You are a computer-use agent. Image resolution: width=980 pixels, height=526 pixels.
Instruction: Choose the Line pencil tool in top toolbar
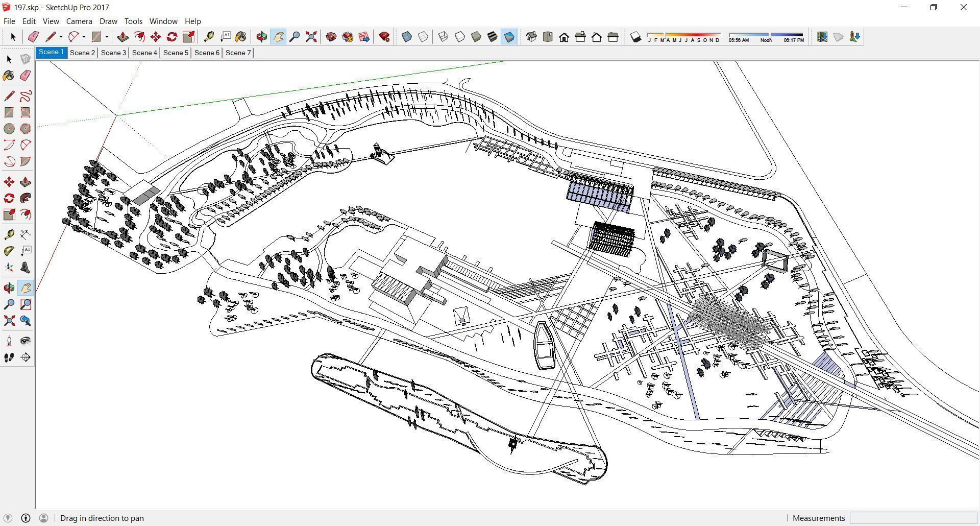pos(50,37)
